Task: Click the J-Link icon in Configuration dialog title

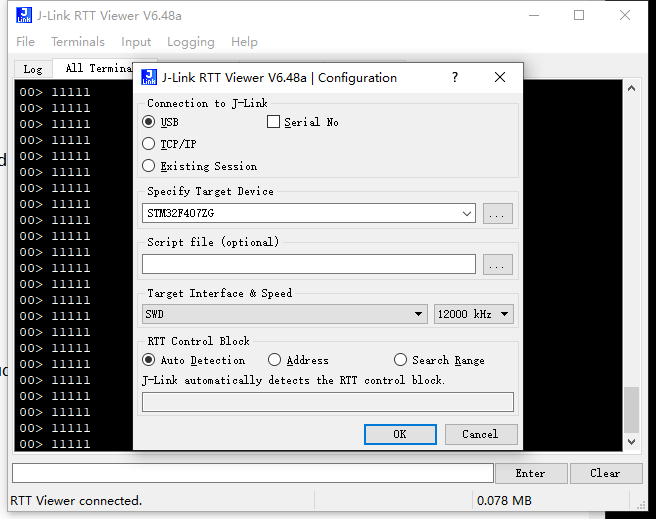Action: tap(149, 77)
